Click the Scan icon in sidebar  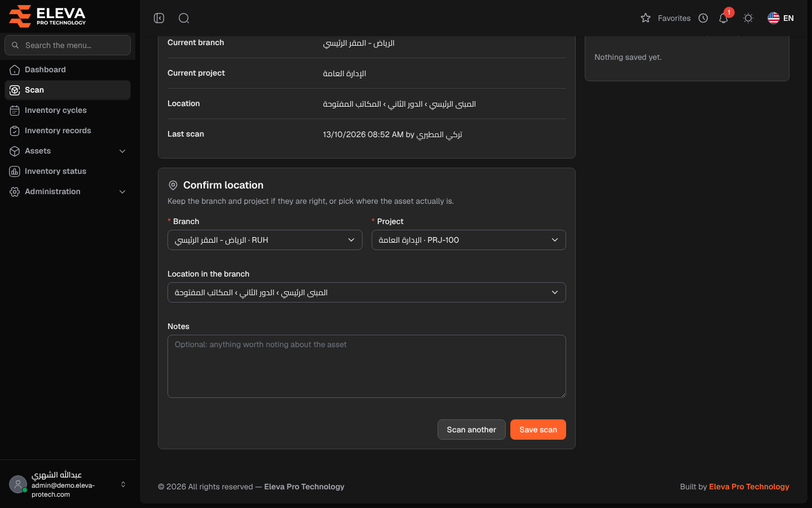pyautogui.click(x=15, y=90)
